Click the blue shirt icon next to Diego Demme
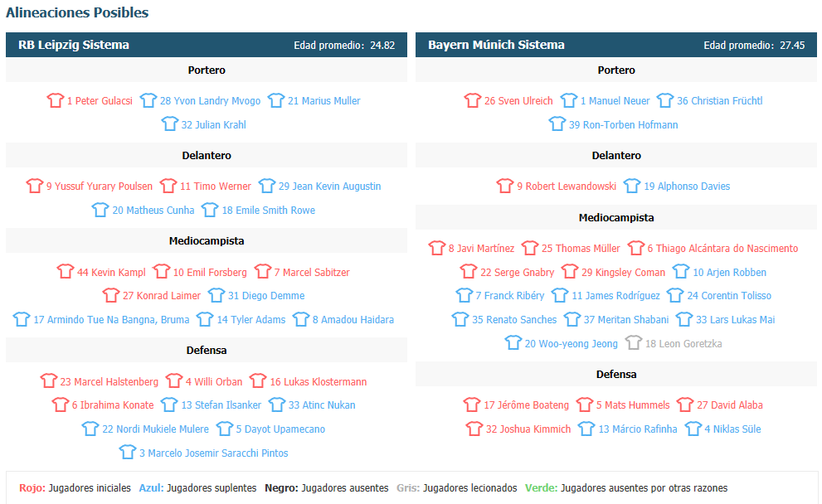822x504 pixels. coord(216,295)
